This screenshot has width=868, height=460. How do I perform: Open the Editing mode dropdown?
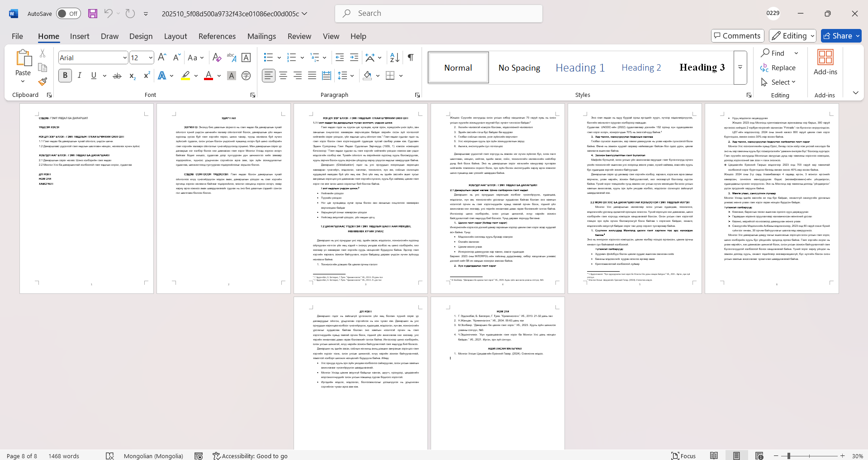(793, 36)
